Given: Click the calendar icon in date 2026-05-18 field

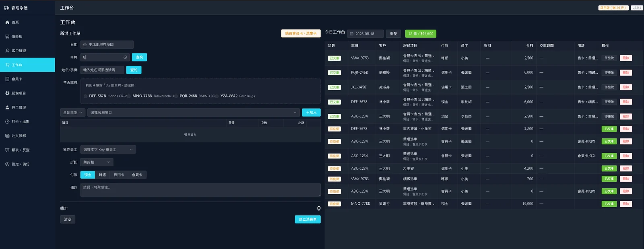Looking at the screenshot, I should (x=351, y=34).
